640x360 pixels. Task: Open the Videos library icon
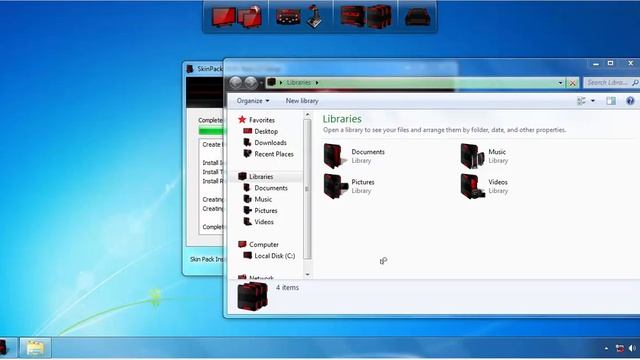pyautogui.click(x=472, y=186)
